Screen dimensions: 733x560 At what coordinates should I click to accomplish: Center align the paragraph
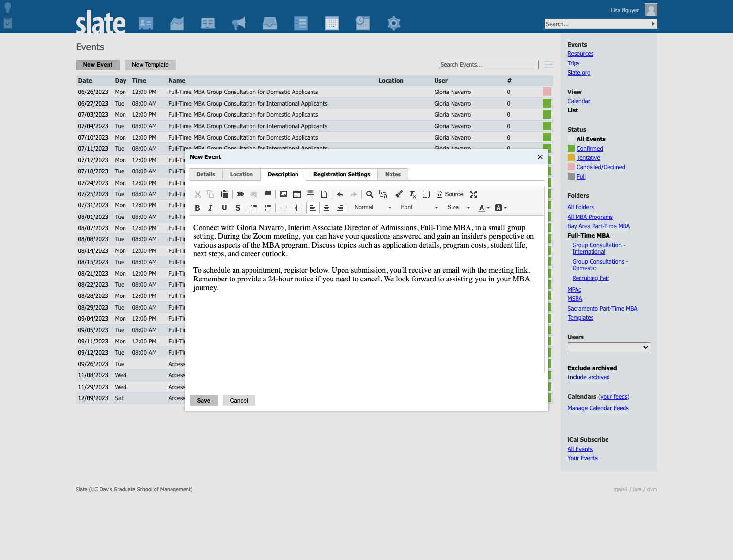coord(327,208)
